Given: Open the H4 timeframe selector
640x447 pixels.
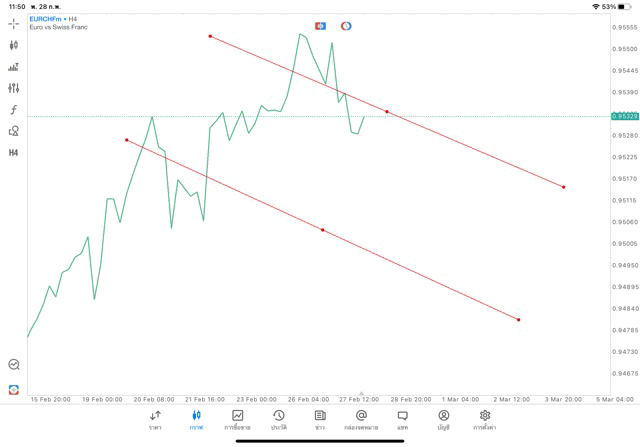Looking at the screenshot, I should [x=14, y=153].
